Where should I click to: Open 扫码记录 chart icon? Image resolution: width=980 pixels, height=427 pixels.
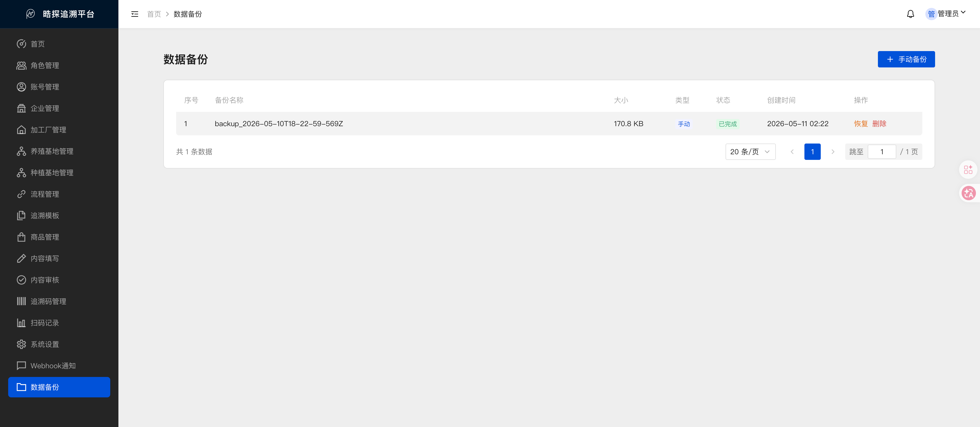(21, 323)
